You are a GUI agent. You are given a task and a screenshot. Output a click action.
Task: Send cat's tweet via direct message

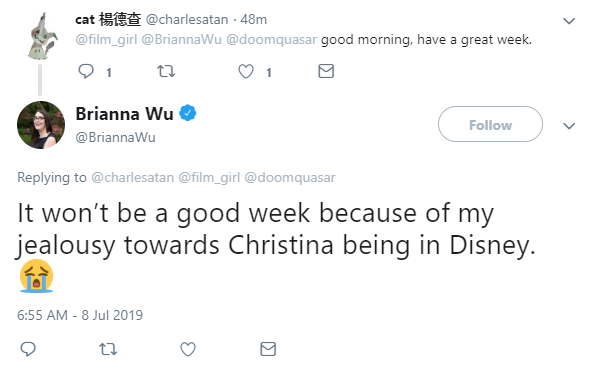pyautogui.click(x=326, y=71)
